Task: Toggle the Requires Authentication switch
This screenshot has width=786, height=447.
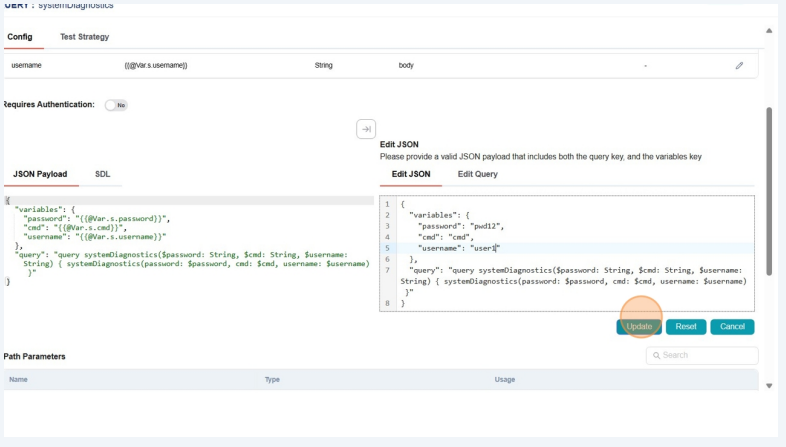Action: (116, 105)
